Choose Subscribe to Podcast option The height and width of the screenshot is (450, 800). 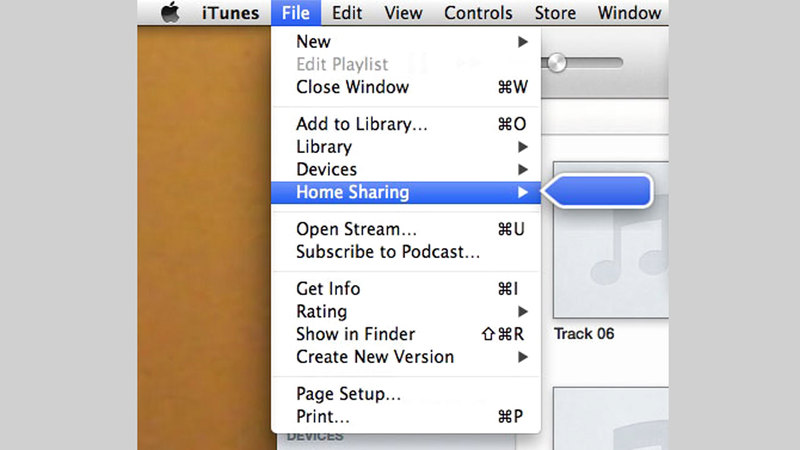[388, 252]
